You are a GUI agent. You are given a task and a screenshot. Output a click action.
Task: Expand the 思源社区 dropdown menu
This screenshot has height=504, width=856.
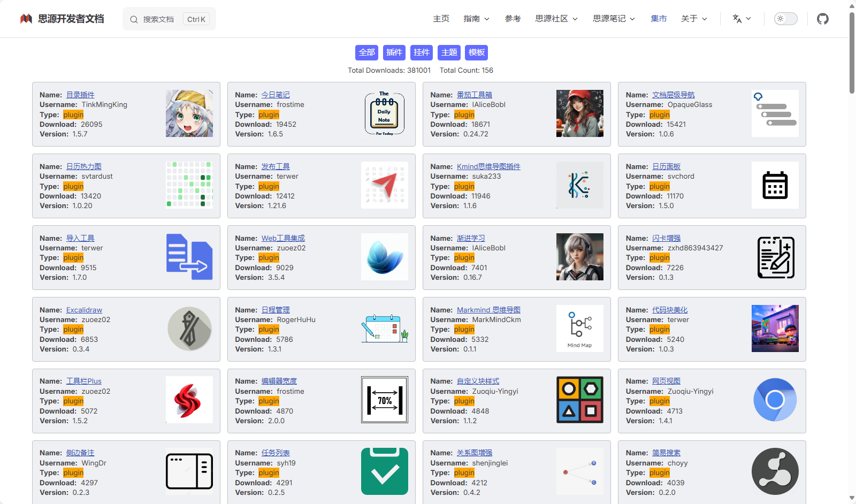pyautogui.click(x=557, y=19)
